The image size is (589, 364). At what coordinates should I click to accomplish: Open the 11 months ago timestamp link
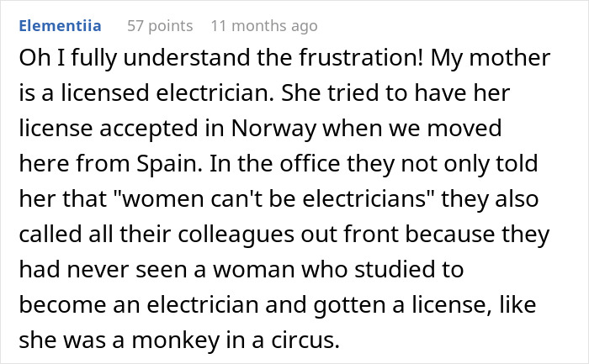click(x=263, y=26)
